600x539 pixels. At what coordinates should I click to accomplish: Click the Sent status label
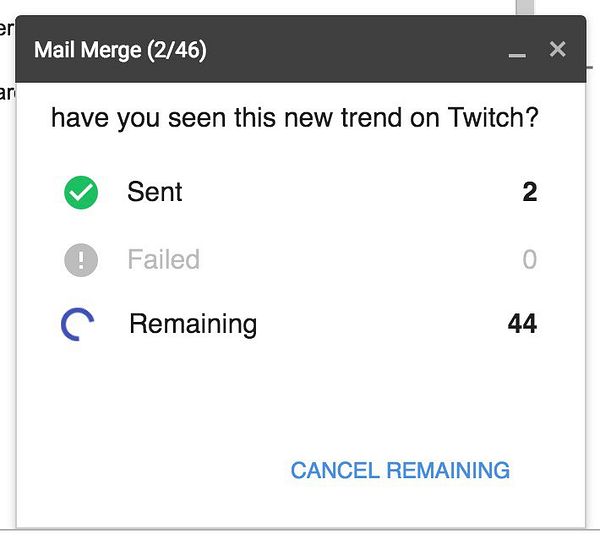click(x=155, y=192)
